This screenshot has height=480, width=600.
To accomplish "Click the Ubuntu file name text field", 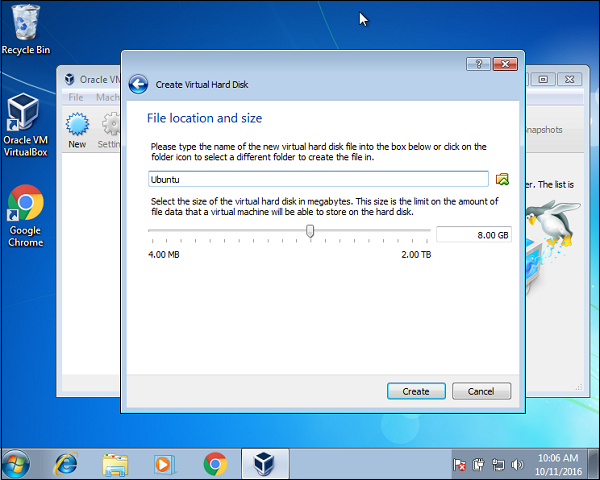I will coord(317,179).
